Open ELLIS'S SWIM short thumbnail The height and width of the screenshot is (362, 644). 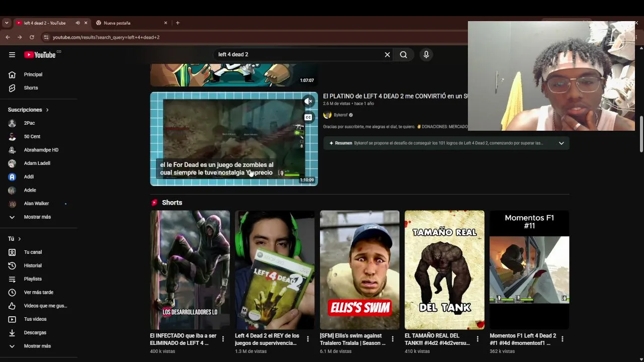point(360,270)
